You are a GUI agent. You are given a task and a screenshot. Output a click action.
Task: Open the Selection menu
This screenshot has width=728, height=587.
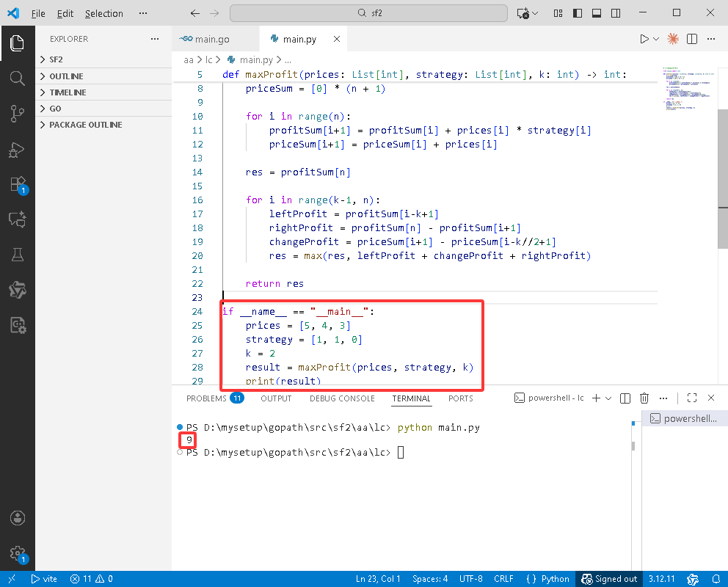pyautogui.click(x=104, y=13)
